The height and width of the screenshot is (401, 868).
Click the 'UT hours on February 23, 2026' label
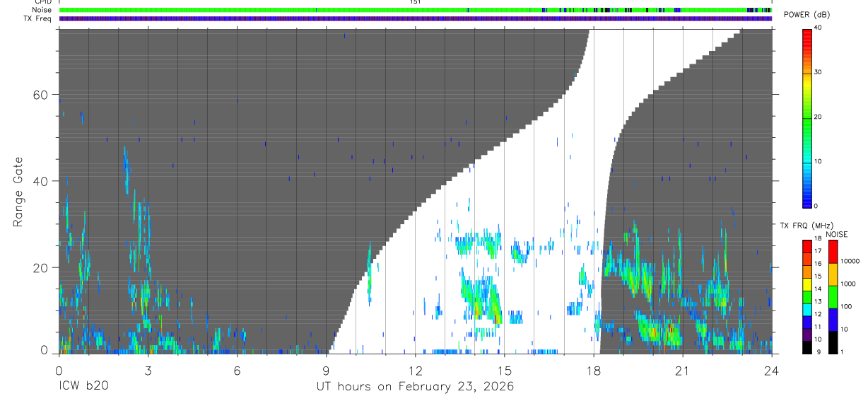pos(414,387)
